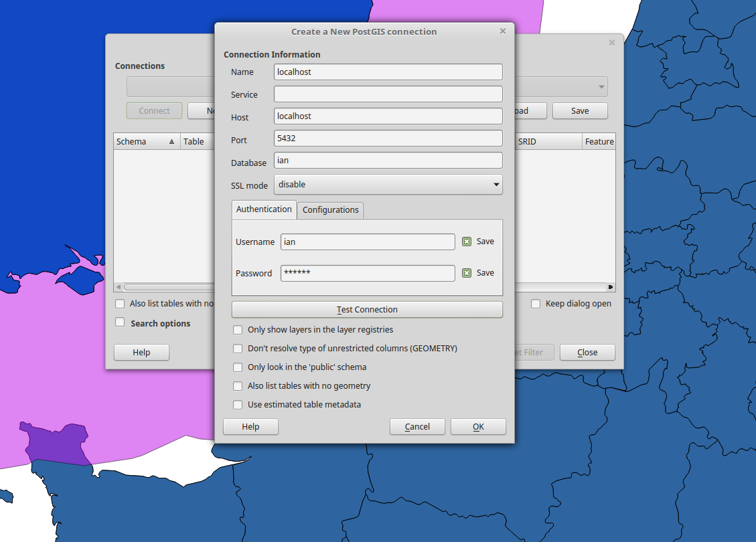Viewport: 756px width, 542px height.
Task: Switch to the Configurations tab
Action: (331, 210)
